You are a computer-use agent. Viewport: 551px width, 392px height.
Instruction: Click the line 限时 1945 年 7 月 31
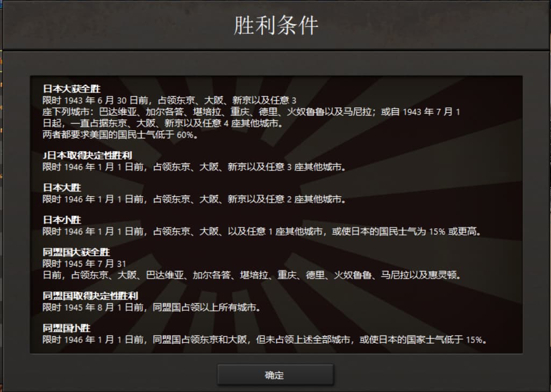(84, 263)
